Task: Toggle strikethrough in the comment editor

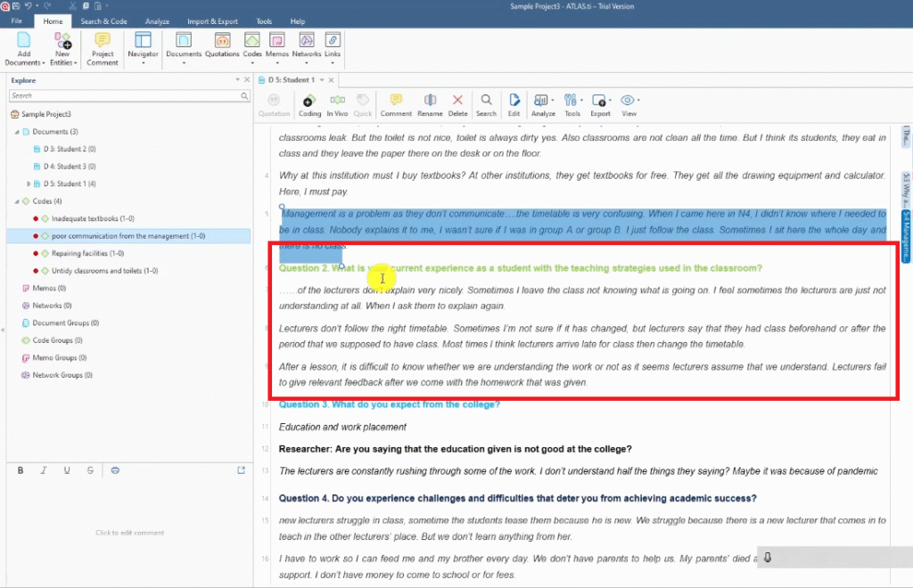Action: (x=90, y=470)
